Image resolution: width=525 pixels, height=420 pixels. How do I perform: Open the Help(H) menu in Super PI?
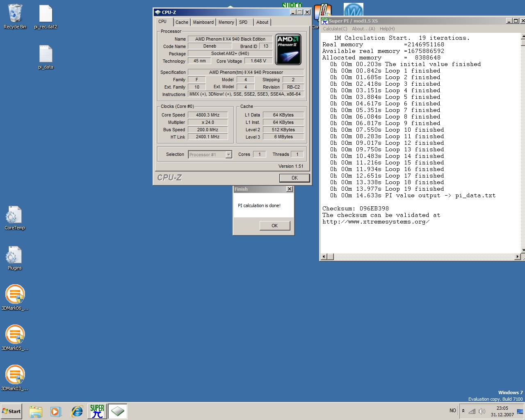coord(387,29)
